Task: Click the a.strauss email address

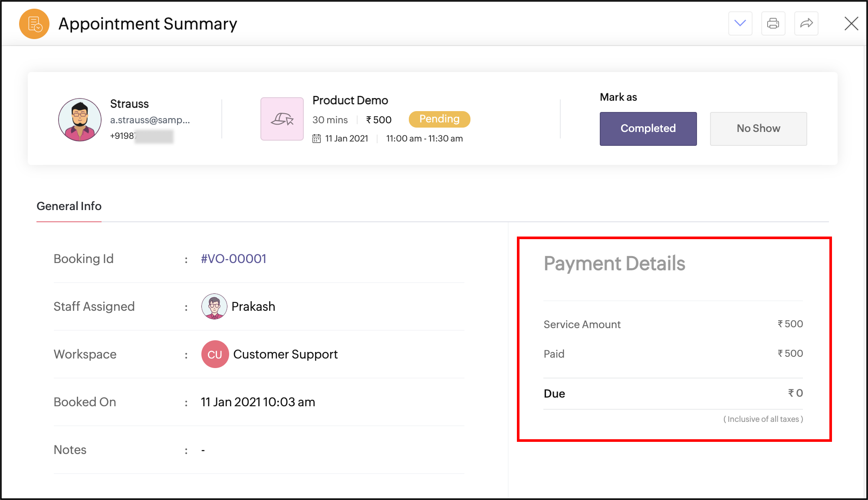Action: coord(150,120)
